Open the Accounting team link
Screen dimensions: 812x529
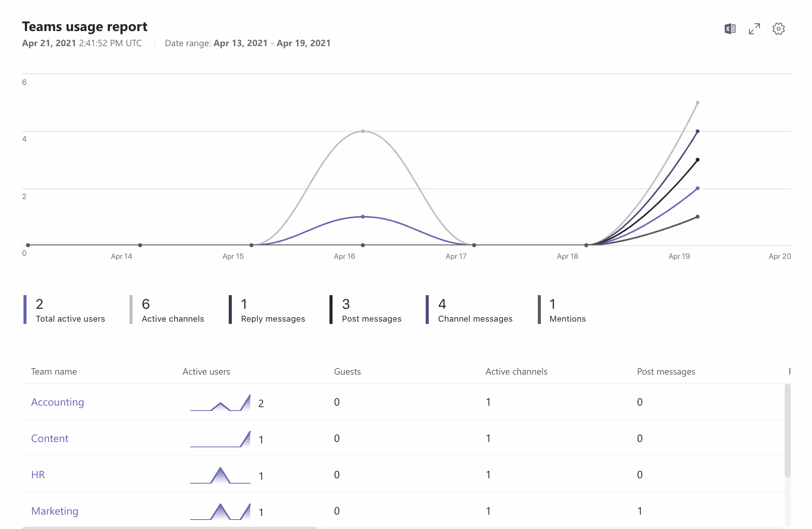(58, 402)
